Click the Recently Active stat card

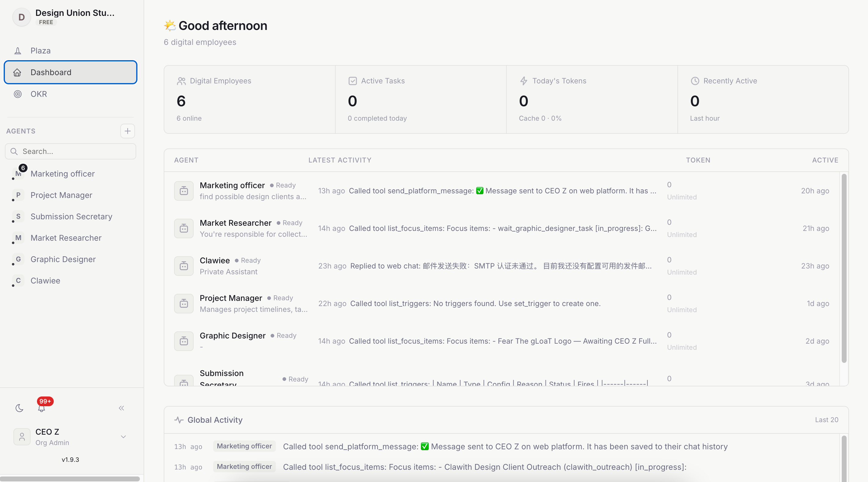click(x=763, y=100)
